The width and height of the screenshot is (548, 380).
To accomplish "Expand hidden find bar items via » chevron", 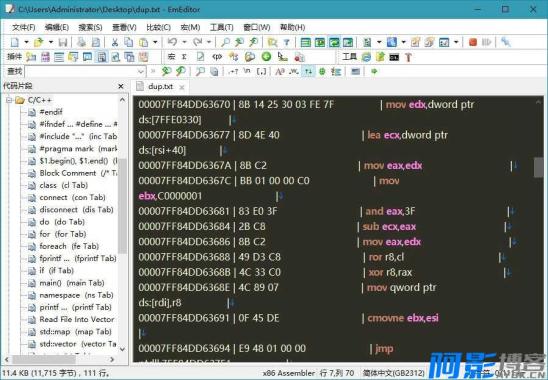I will [x=153, y=71].
